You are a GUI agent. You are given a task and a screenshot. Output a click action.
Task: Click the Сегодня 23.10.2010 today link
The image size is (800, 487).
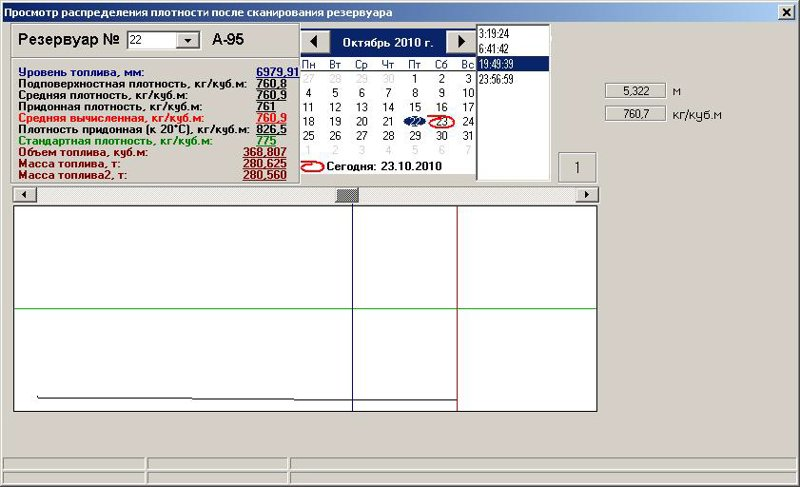pos(384,166)
